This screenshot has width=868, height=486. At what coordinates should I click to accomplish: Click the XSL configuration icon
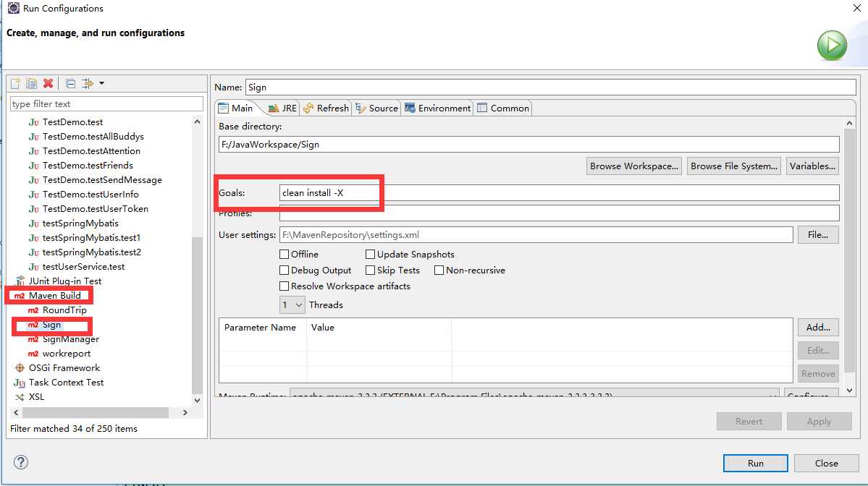click(20, 397)
